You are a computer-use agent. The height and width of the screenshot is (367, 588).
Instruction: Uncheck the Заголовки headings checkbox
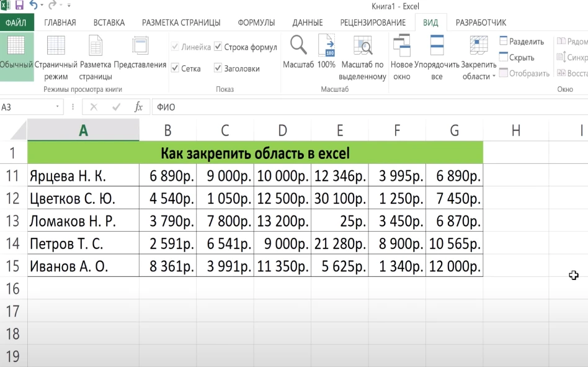[x=218, y=68]
